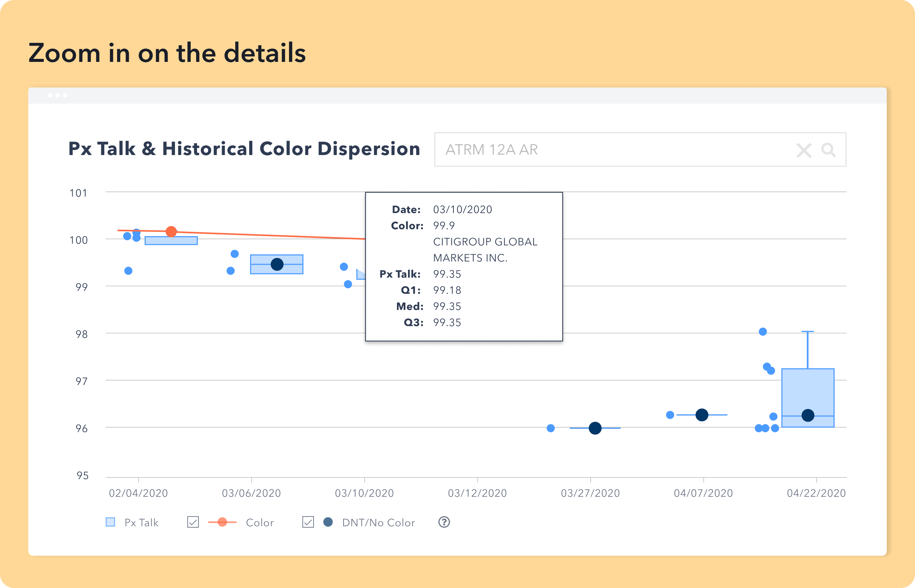
Task: Toggle the Color series checkbox
Action: click(193, 522)
